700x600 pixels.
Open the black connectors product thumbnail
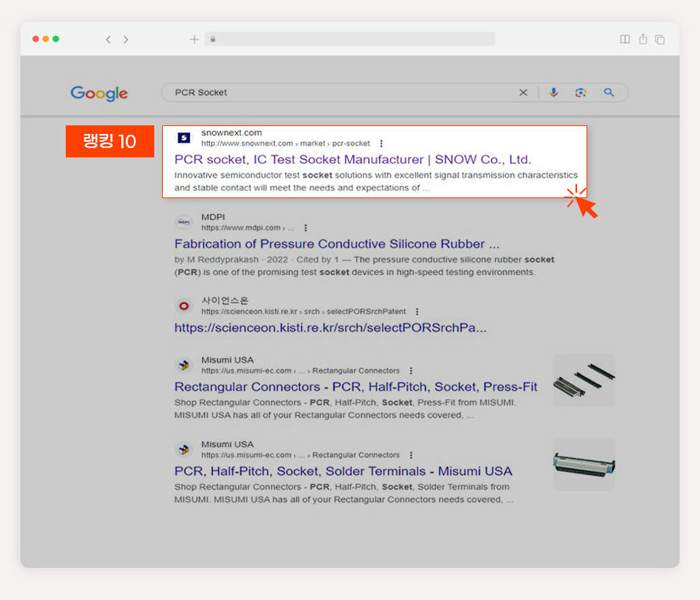pyautogui.click(x=584, y=381)
